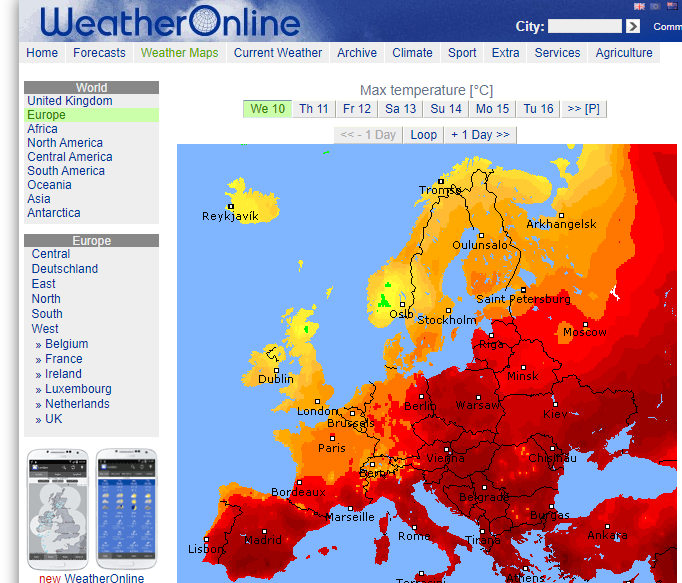Open East region link
Viewport: 682px width, 583px height.
pos(43,284)
